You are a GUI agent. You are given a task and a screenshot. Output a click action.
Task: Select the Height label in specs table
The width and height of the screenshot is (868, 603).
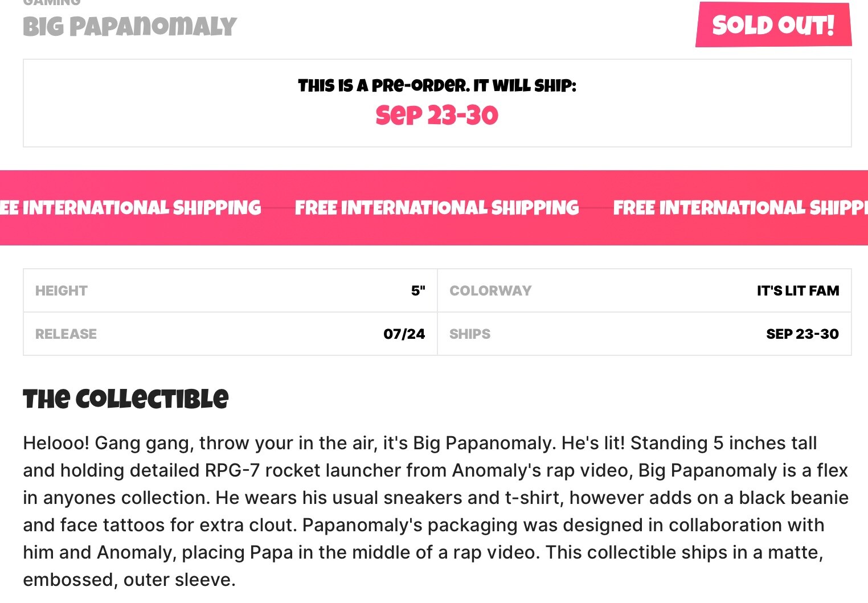click(x=62, y=291)
